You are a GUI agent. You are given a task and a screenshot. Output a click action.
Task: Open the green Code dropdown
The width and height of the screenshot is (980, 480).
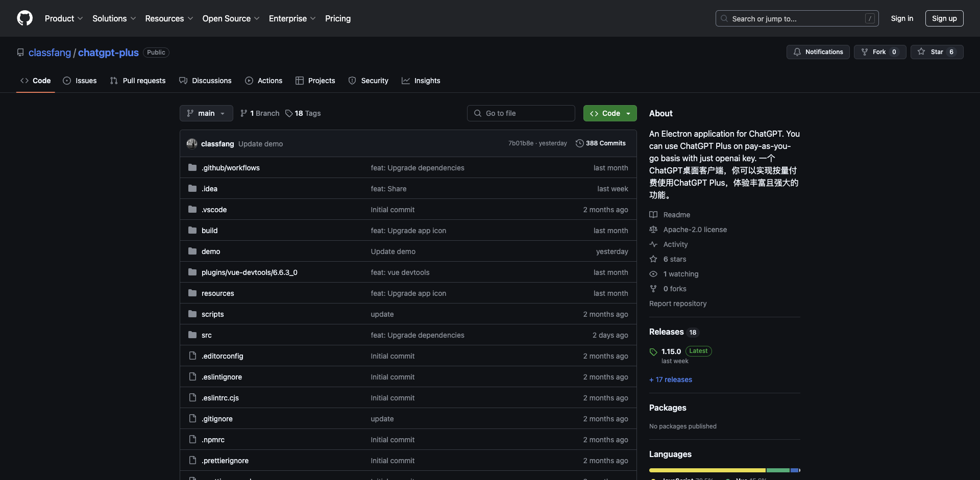(610, 113)
